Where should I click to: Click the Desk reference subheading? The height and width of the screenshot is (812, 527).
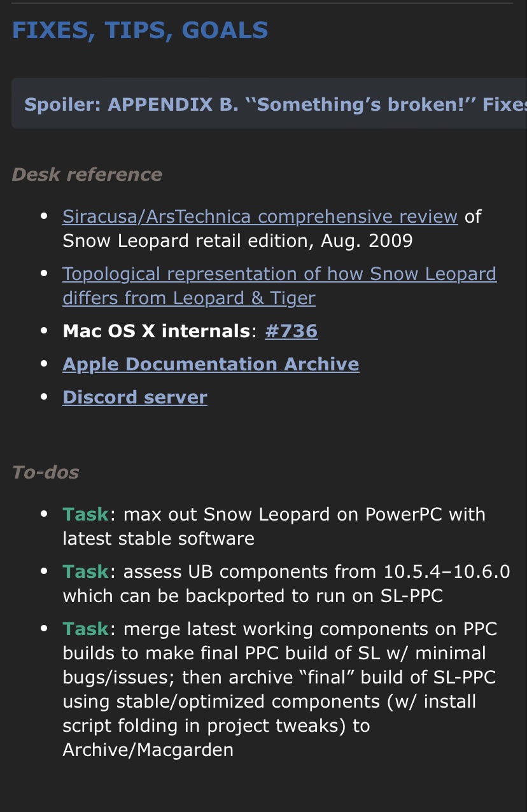click(87, 174)
